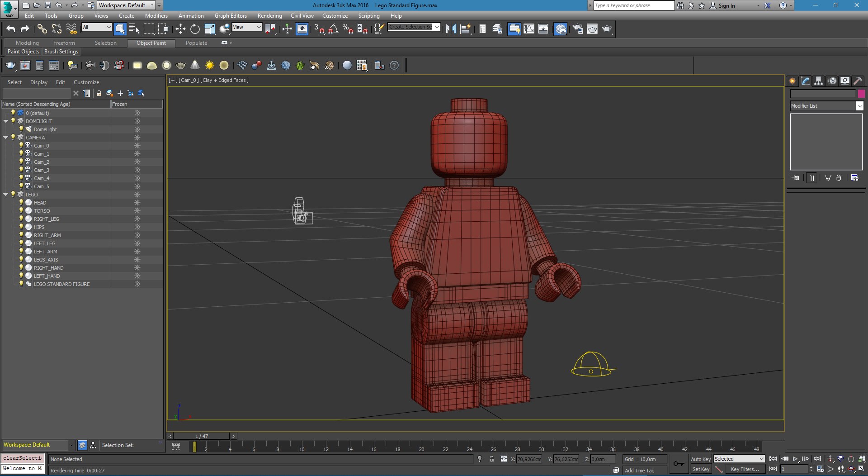Click the Align tool icon

pyautogui.click(x=466, y=29)
